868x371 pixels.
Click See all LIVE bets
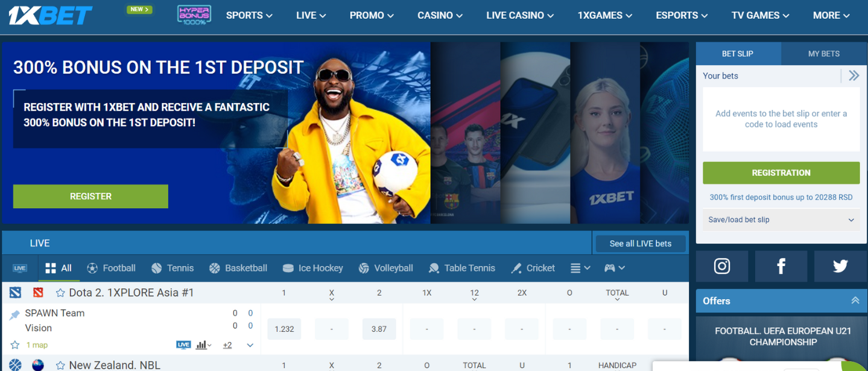(640, 243)
